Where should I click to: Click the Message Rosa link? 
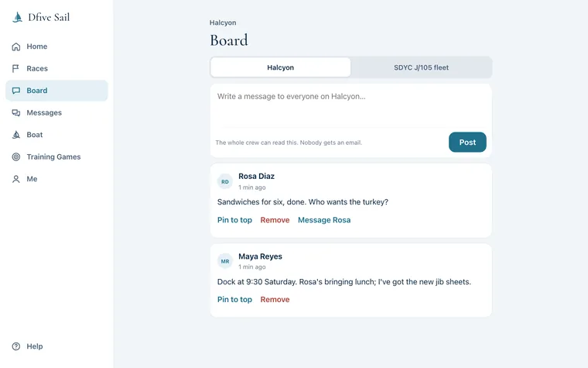pyautogui.click(x=324, y=220)
